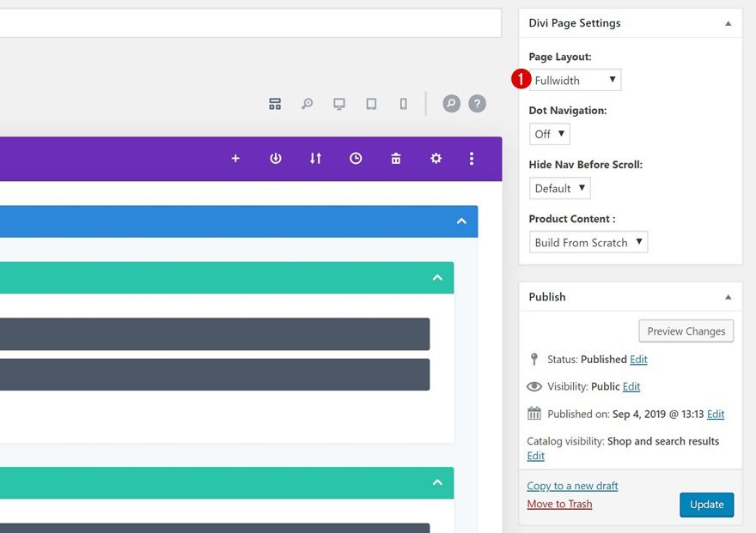Screen dimensions: 756x533
Task: Click the Preview Changes button
Action: coord(686,330)
